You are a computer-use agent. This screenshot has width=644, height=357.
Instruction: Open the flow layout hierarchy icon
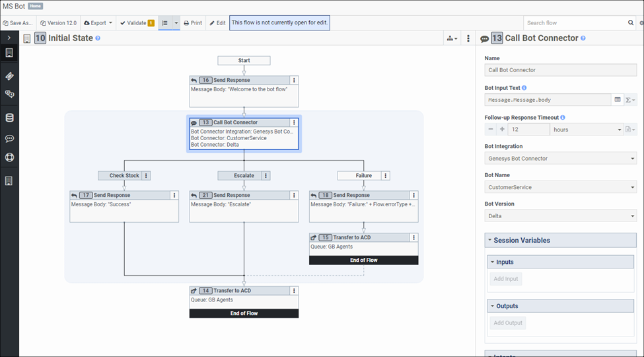coord(452,39)
